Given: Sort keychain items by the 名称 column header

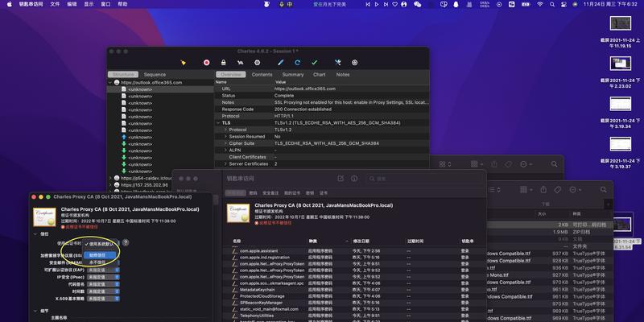Looking at the screenshot, I should (x=237, y=241).
